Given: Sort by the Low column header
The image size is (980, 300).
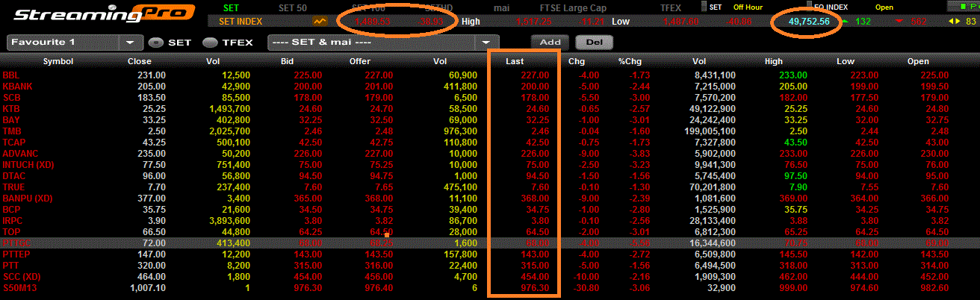Looking at the screenshot, I should (x=845, y=62).
